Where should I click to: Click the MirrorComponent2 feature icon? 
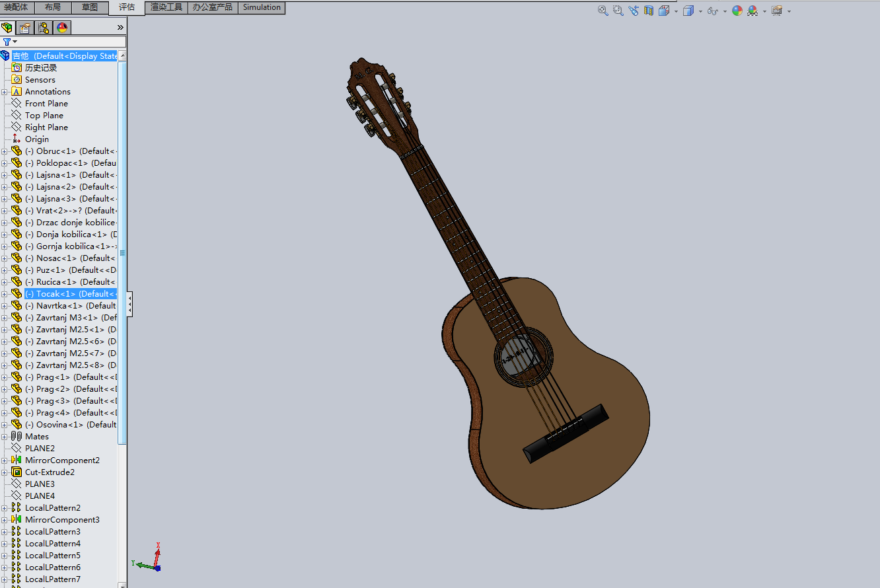click(x=17, y=460)
